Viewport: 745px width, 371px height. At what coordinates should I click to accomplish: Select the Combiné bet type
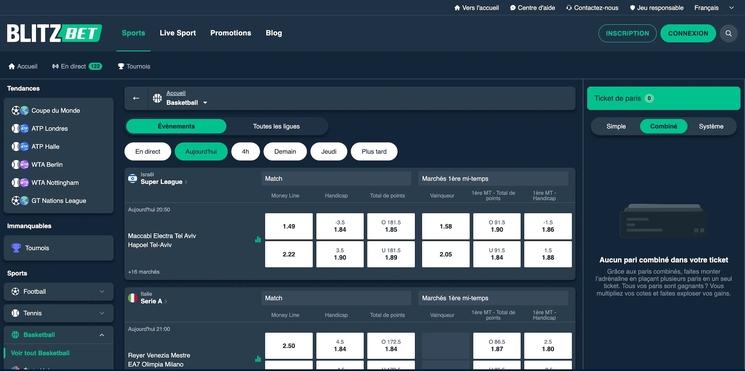(x=663, y=127)
